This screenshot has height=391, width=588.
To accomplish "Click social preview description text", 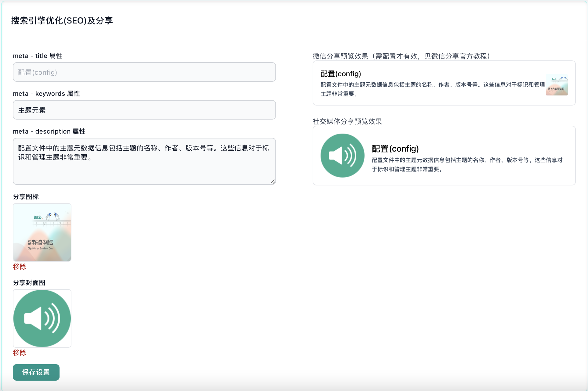I will coord(467,165).
